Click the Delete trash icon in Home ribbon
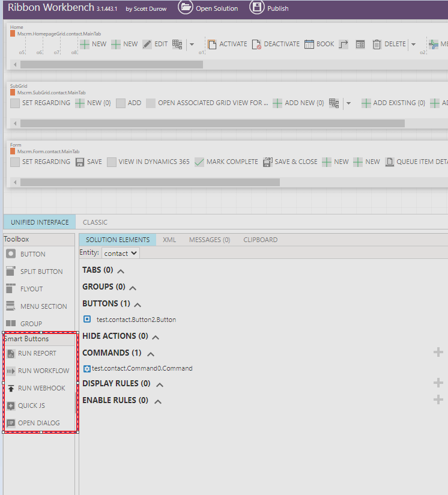This screenshot has width=448, height=495. (x=377, y=44)
